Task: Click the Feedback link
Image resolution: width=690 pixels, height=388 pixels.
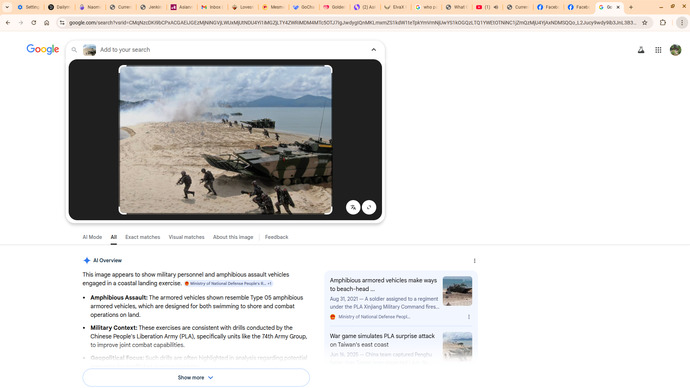Action: [x=276, y=237]
